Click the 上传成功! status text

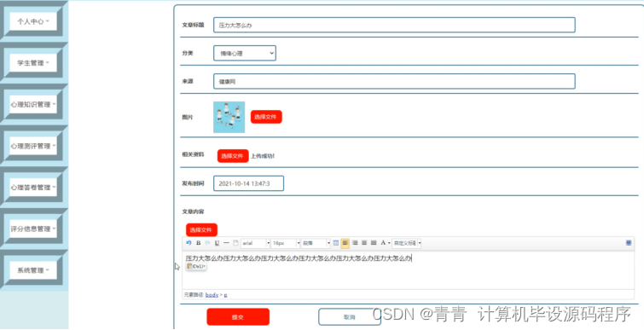263,156
